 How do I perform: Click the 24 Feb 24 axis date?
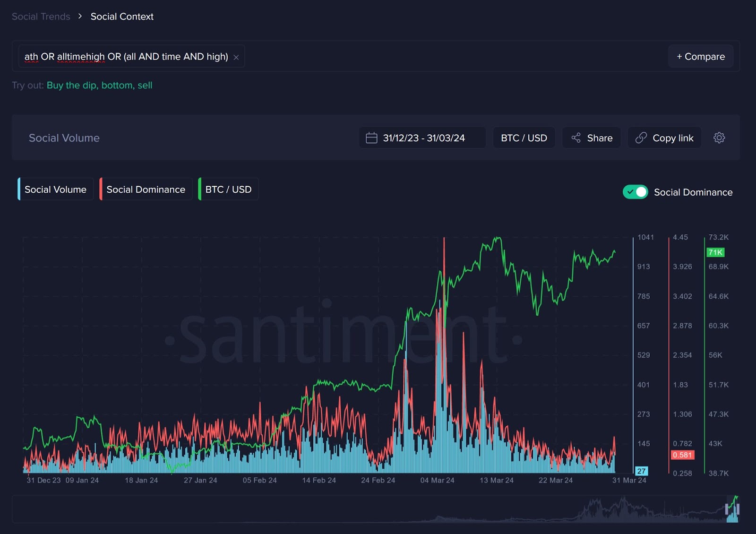[378, 480]
